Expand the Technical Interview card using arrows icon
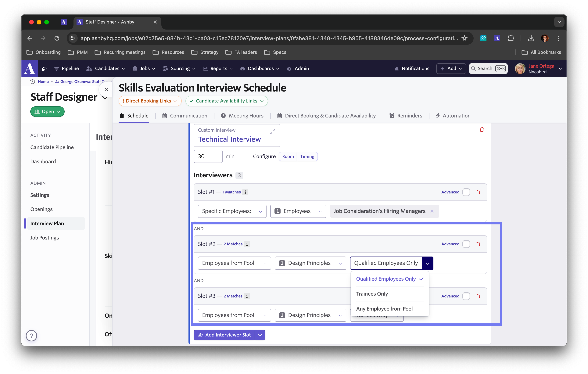Viewport: 588px width, 374px height. pos(272,131)
